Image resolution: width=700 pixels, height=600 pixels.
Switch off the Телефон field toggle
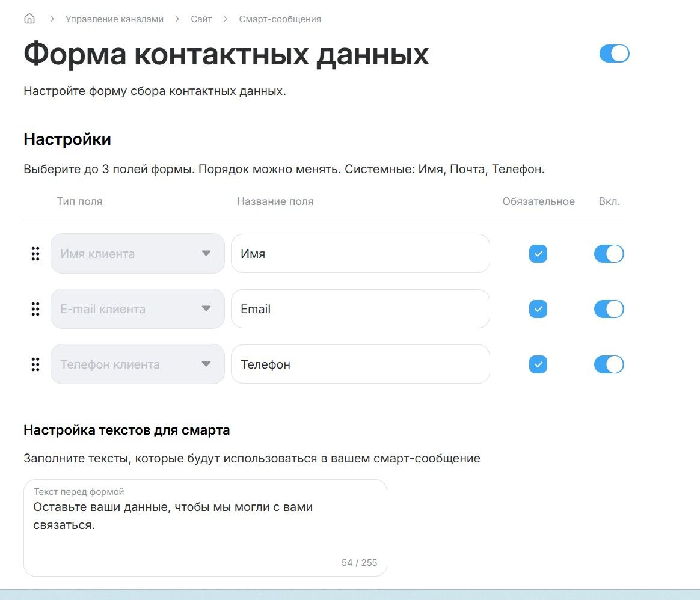(x=609, y=364)
